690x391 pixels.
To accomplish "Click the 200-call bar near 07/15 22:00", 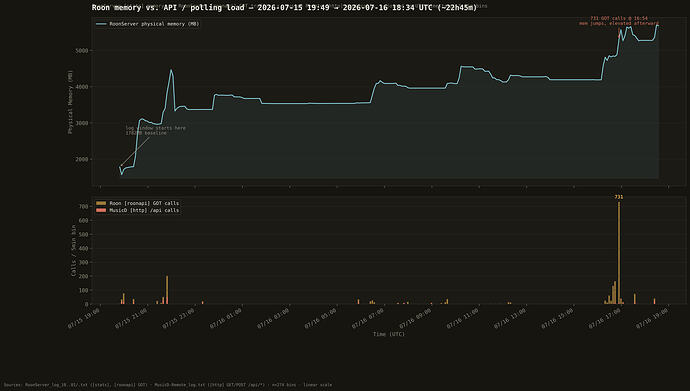I will (x=167, y=290).
